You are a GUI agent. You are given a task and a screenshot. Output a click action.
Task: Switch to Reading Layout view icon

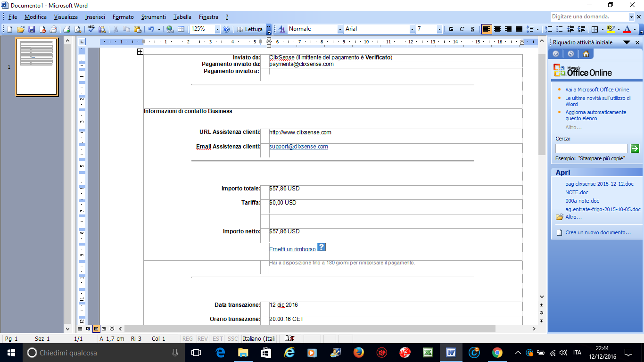[x=112, y=329]
